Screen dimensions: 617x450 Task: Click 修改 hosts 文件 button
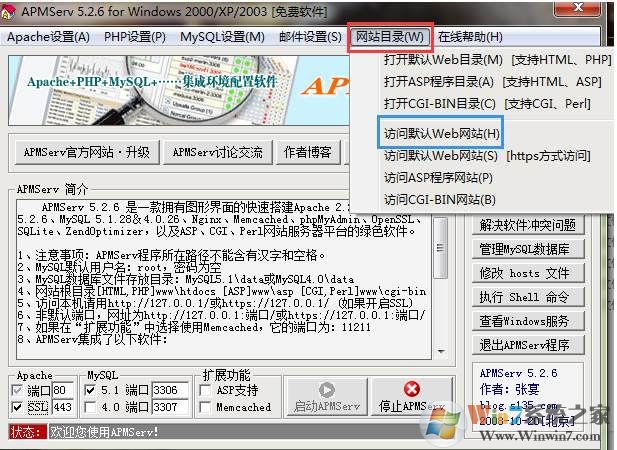tap(528, 273)
